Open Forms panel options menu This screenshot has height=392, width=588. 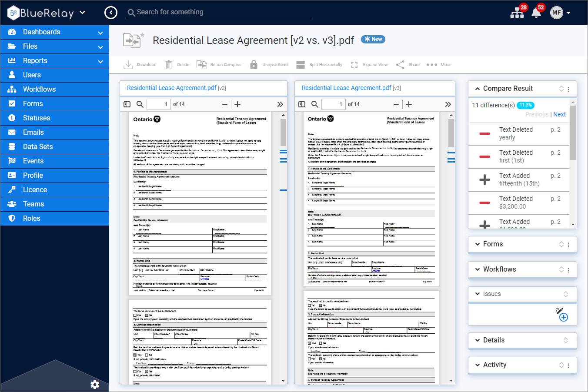pyautogui.click(x=568, y=245)
